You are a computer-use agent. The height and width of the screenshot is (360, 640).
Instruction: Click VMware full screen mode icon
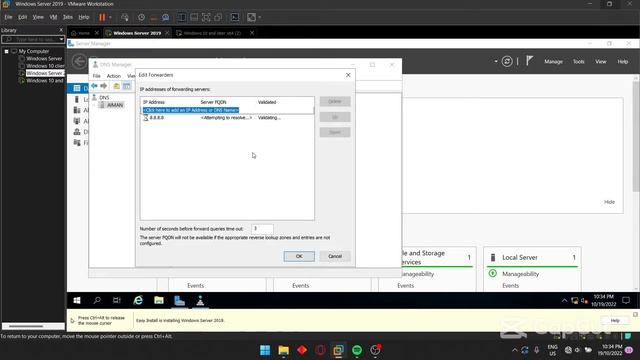206,17
